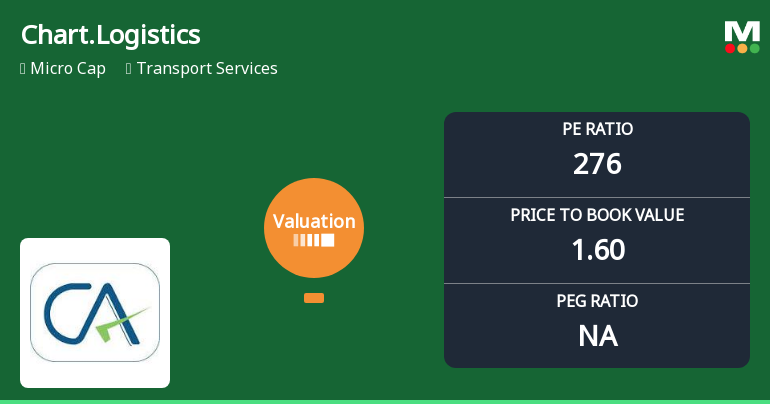
Task: Click the price to book value 1.60
Action: pyautogui.click(x=597, y=249)
